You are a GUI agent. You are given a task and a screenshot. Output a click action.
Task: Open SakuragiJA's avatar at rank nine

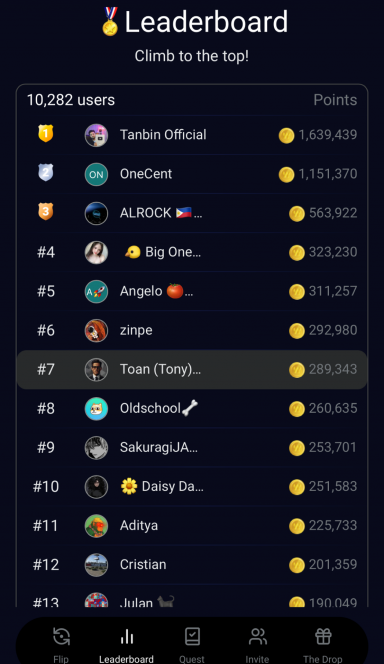click(x=96, y=448)
